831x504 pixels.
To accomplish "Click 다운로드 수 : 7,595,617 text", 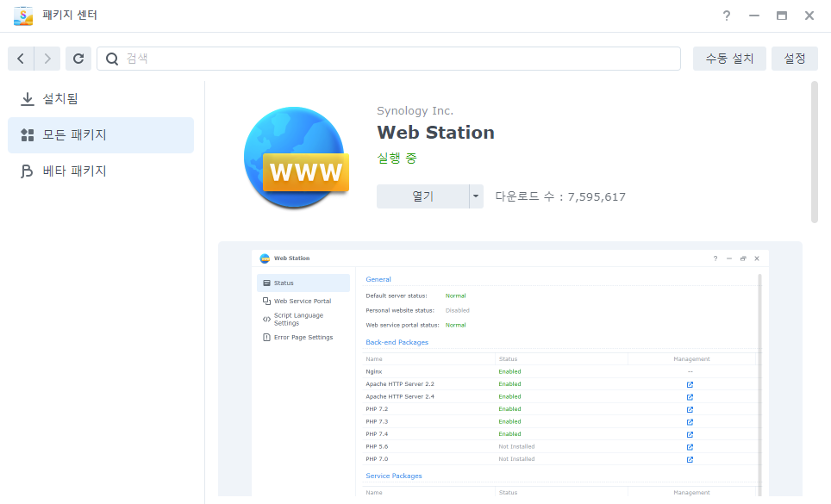I will click(x=560, y=196).
